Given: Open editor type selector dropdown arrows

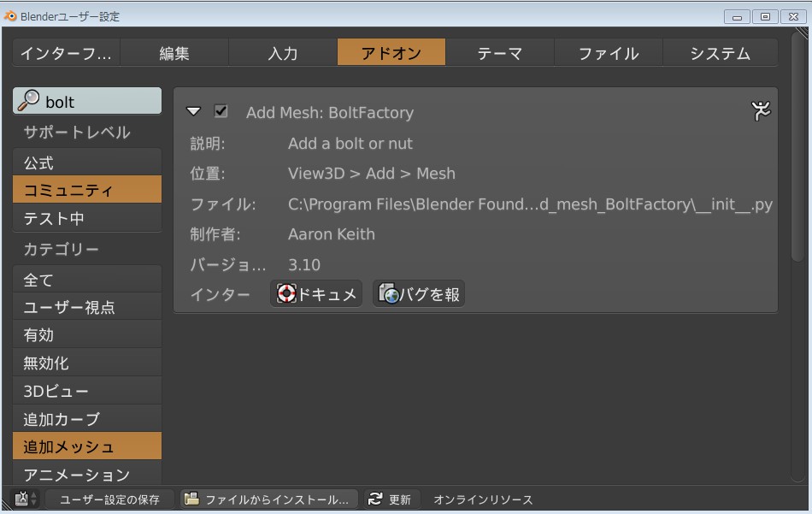Looking at the screenshot, I should click(33, 499).
